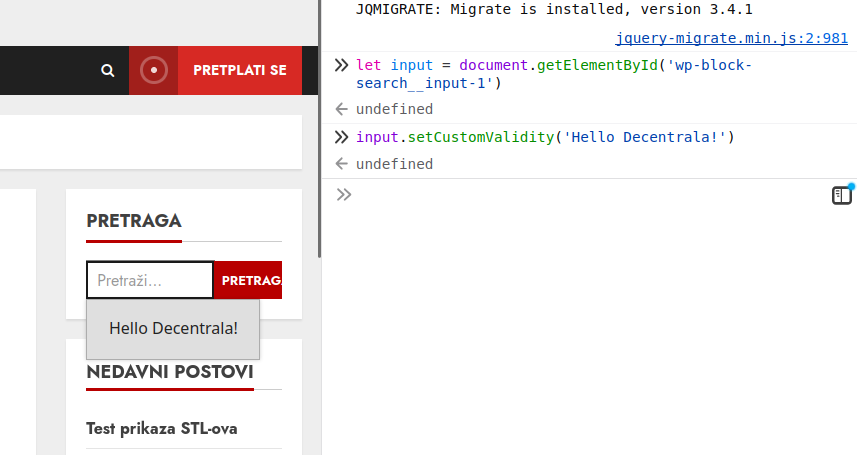Click the return arrow beside the second undefined
This screenshot has width=857, height=455.
(x=342, y=164)
